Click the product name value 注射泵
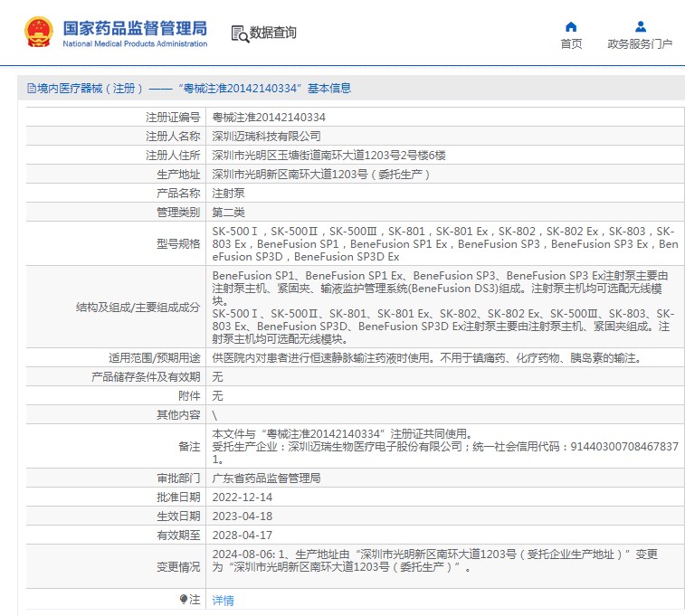 click(228, 194)
